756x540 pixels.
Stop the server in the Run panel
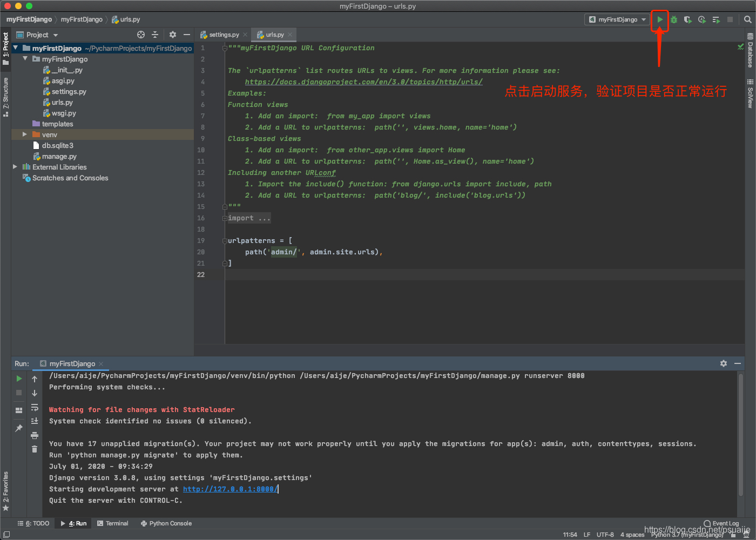19,393
